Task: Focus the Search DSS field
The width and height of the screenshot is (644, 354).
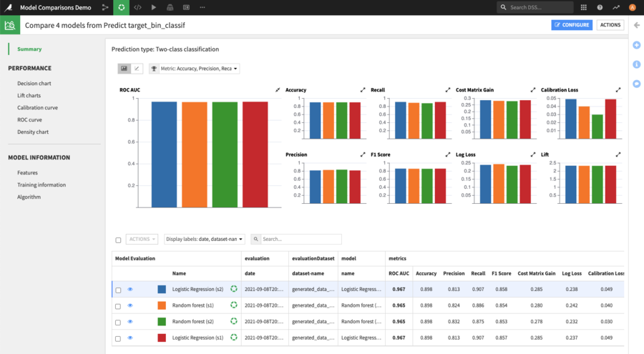Action: pos(535,7)
